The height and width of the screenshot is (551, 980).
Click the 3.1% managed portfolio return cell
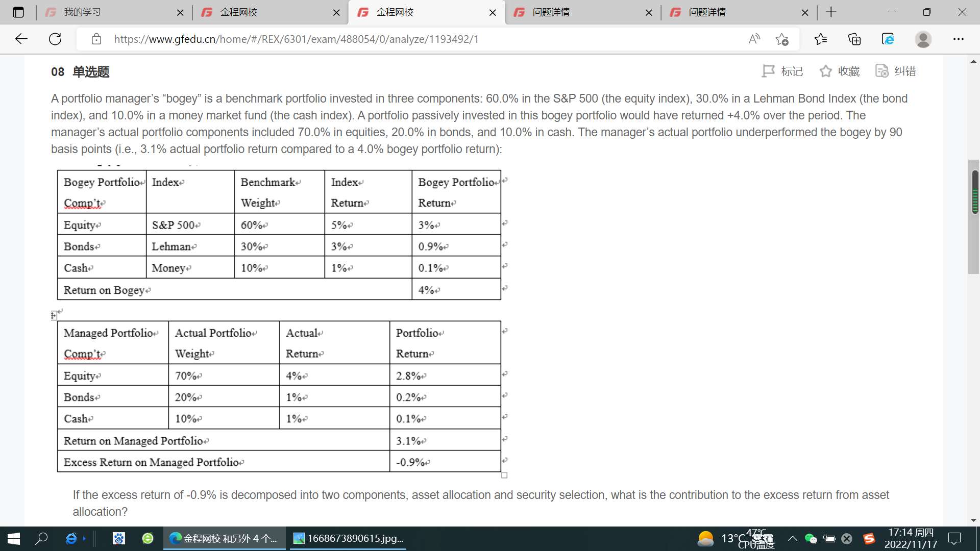[445, 440]
